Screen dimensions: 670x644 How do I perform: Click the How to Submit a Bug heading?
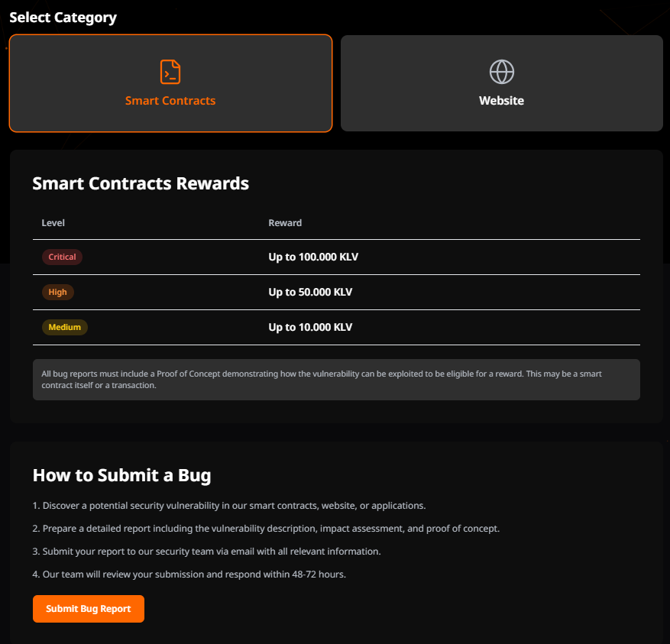[x=121, y=474]
